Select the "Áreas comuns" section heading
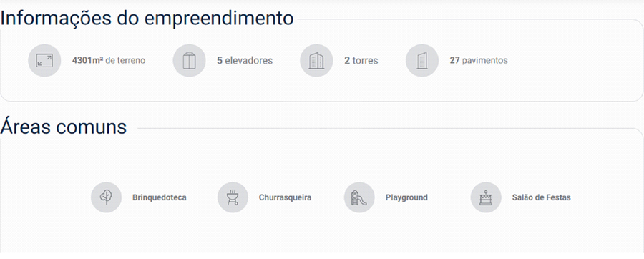Screen dimensions: 644x259 [63, 127]
